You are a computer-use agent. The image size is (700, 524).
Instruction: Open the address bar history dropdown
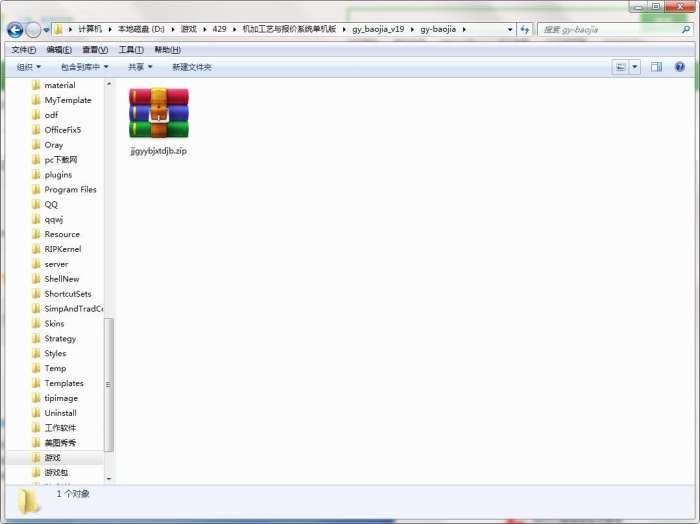[x=510, y=29]
